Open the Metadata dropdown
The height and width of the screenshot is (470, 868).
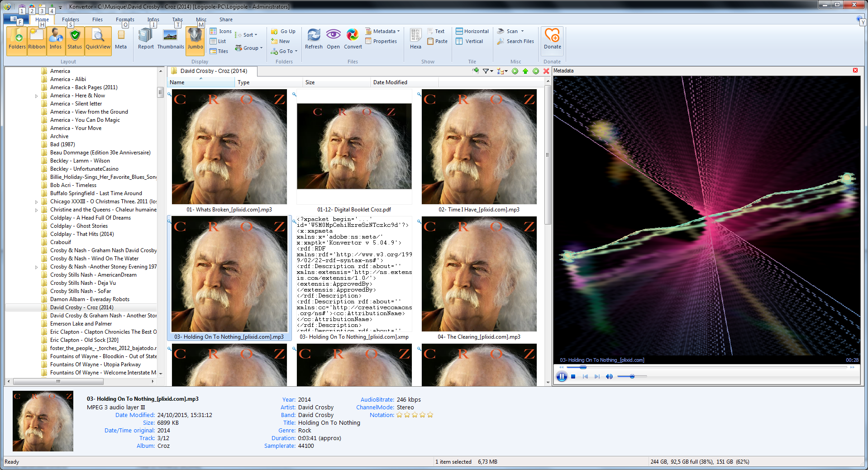pyautogui.click(x=383, y=31)
